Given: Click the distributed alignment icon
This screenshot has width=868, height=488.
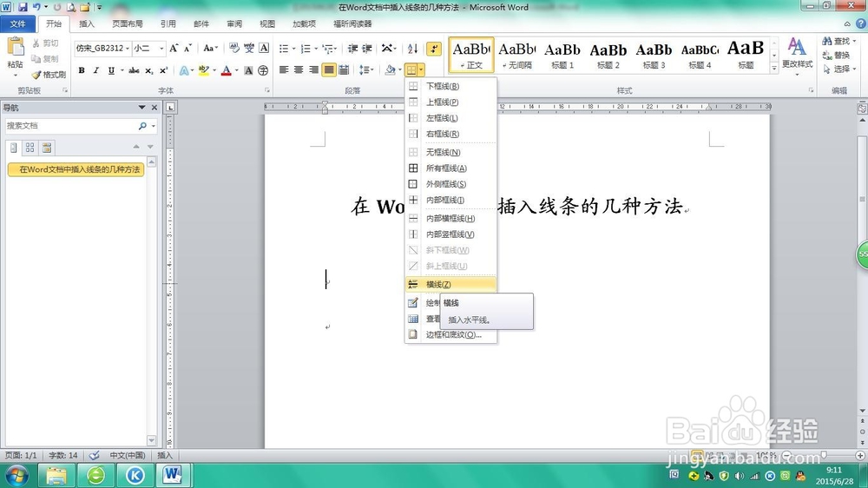Looking at the screenshot, I should (344, 69).
